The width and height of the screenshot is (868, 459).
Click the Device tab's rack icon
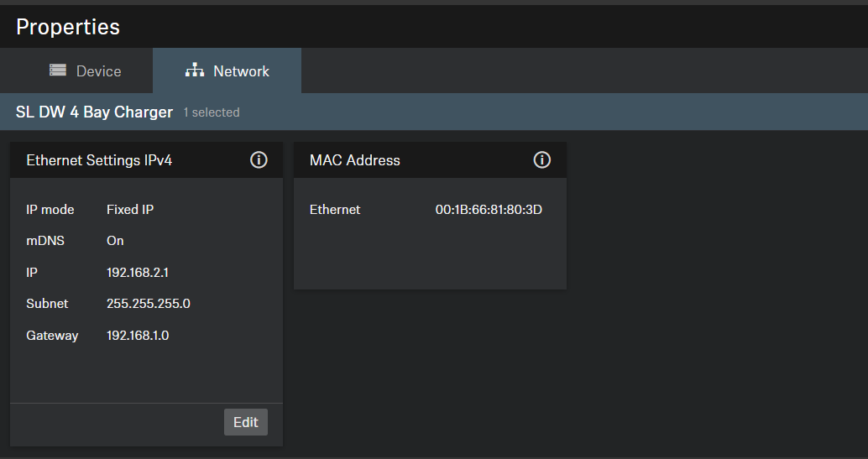(58, 70)
